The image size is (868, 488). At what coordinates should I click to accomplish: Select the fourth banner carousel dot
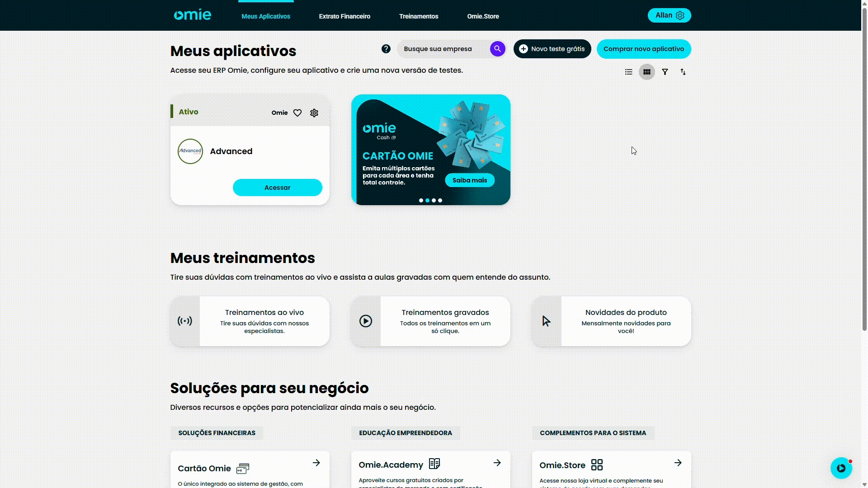point(440,200)
